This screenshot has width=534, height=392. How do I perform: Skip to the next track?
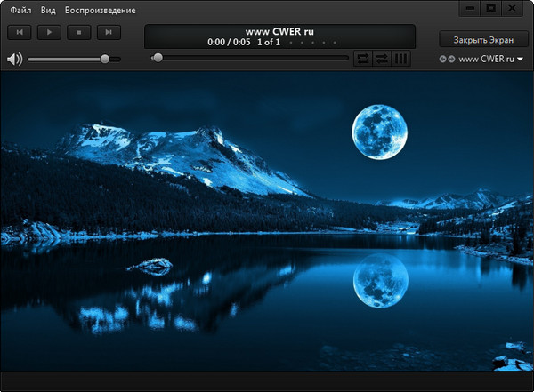tap(109, 32)
